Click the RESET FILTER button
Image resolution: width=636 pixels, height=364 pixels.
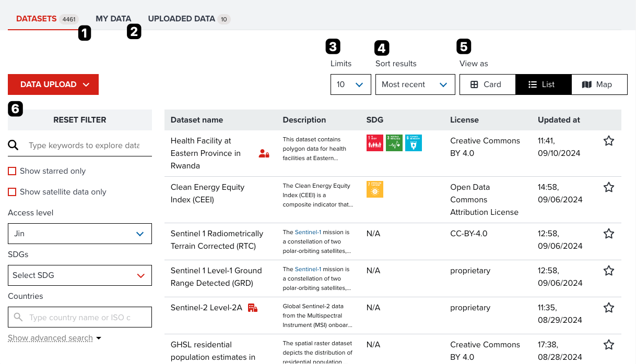79,119
